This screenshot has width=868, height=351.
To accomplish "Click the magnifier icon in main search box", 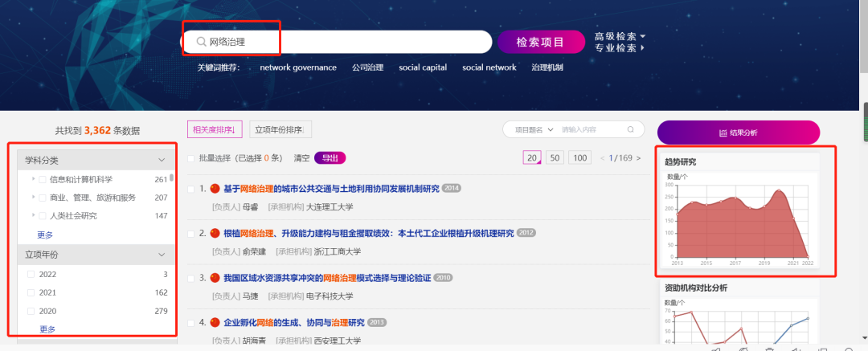I will (x=201, y=42).
